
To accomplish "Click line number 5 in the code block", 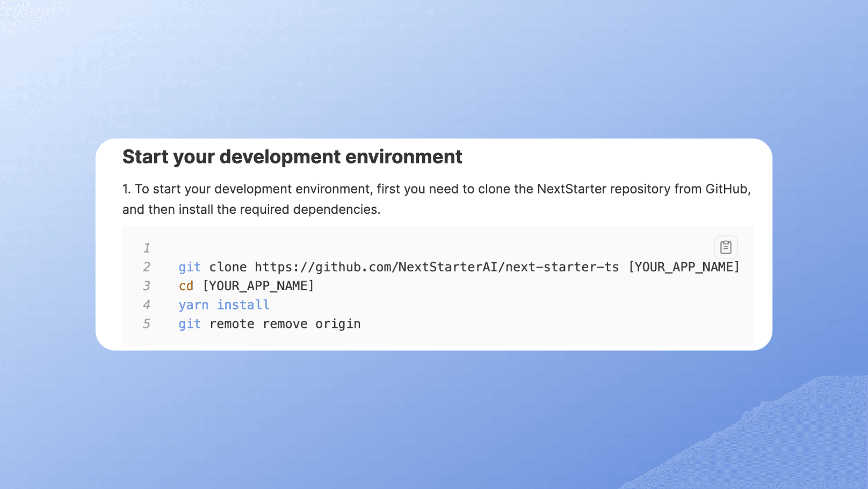I will click(147, 323).
